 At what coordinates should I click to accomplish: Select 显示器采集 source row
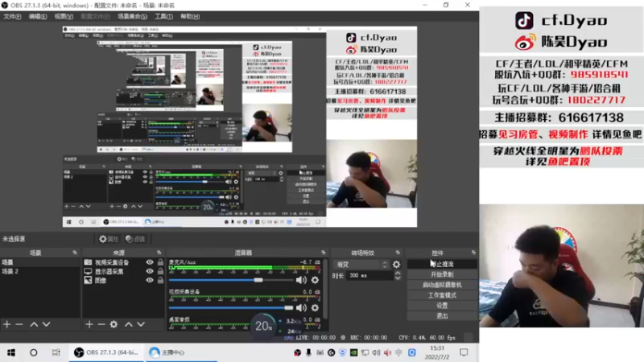(124, 271)
